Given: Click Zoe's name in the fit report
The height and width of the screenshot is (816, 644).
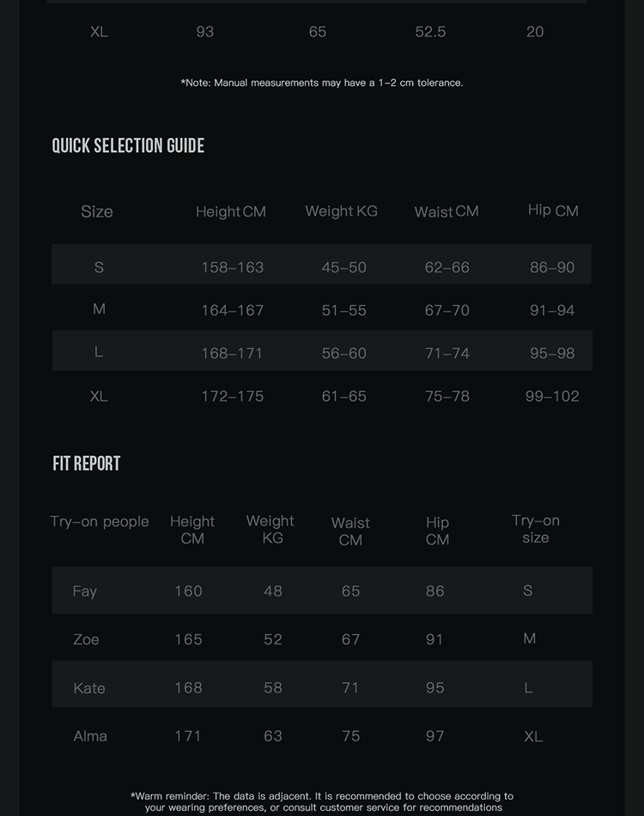Looking at the screenshot, I should click(x=86, y=639).
